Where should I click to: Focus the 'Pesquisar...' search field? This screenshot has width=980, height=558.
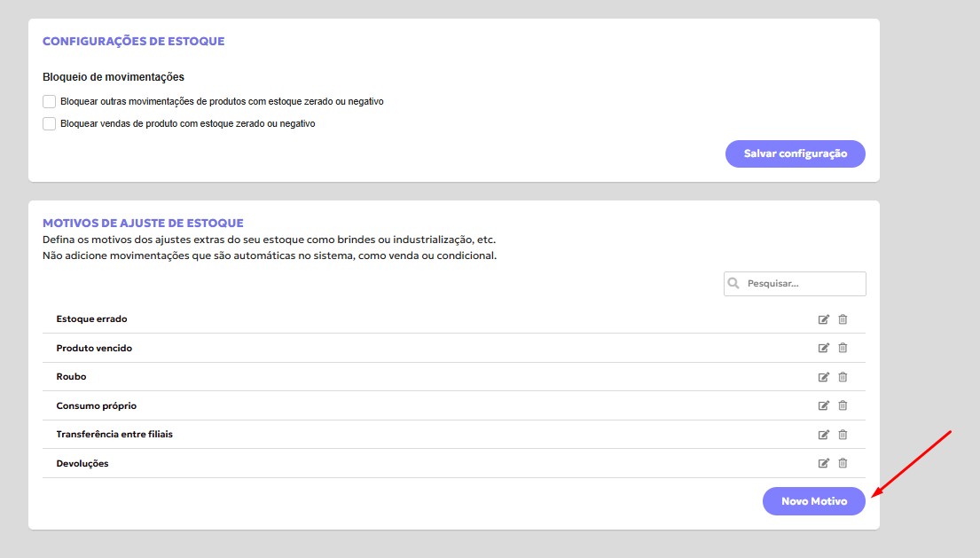[x=803, y=284]
